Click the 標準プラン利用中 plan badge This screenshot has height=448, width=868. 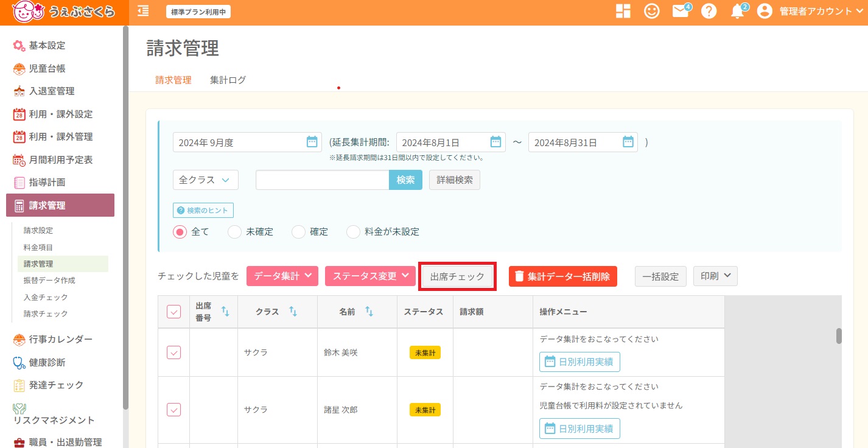[198, 11]
